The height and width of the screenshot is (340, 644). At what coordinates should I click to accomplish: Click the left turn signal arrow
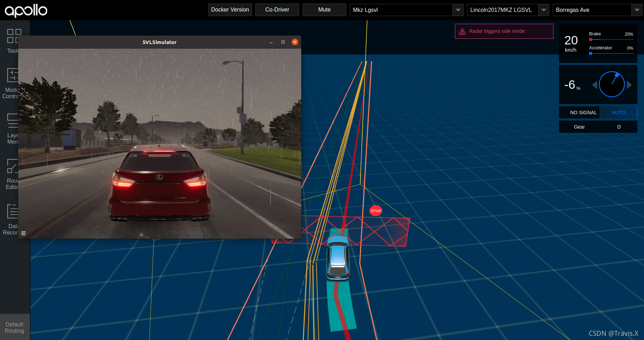tap(594, 85)
